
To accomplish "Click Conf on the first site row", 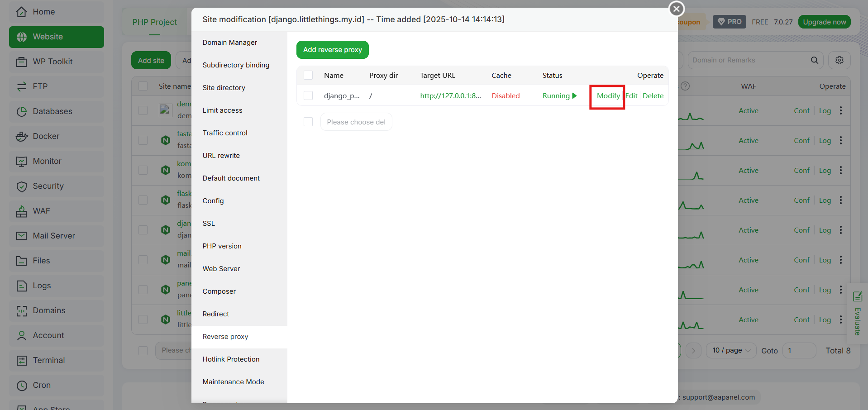I will click(x=801, y=110).
